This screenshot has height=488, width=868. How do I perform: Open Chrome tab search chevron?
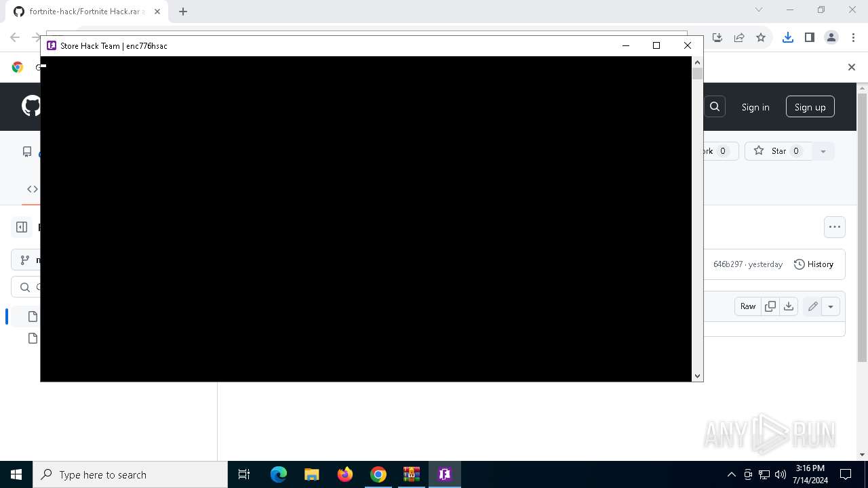[759, 9]
